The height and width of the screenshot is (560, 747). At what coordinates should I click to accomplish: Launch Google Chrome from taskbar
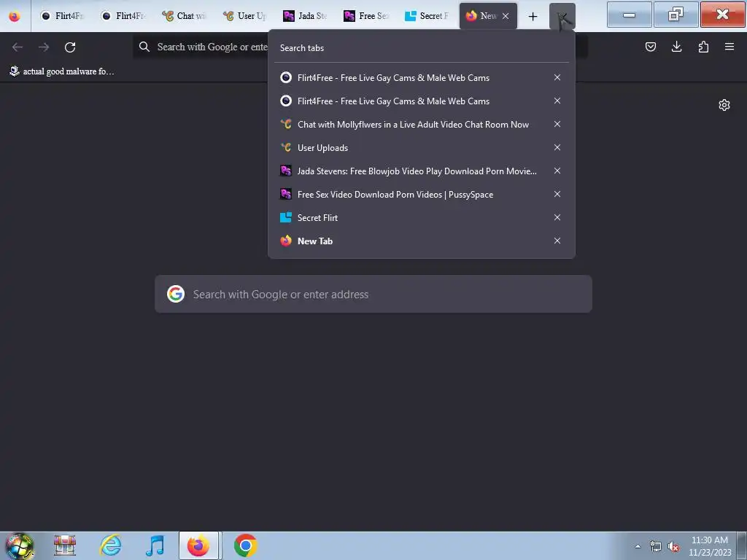[245, 545]
